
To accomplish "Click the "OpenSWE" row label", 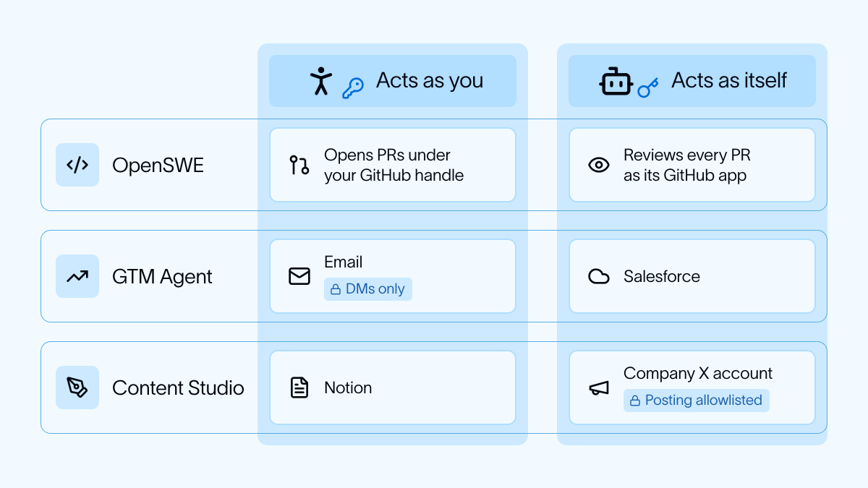I will click(x=158, y=165).
